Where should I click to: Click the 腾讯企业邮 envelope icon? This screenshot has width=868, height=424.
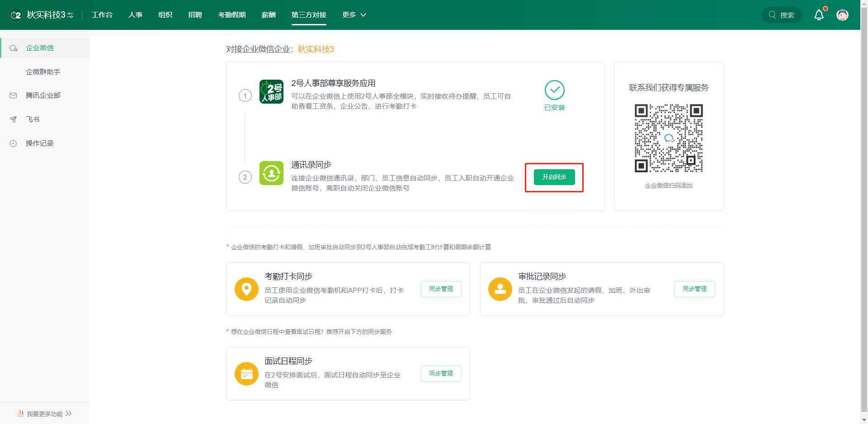(13, 95)
